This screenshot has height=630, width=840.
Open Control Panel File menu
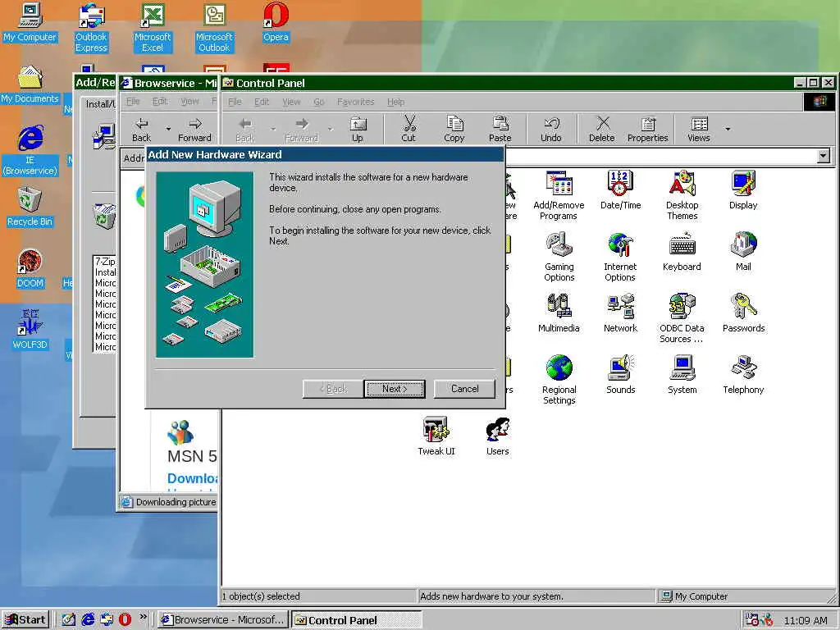pyautogui.click(x=235, y=102)
